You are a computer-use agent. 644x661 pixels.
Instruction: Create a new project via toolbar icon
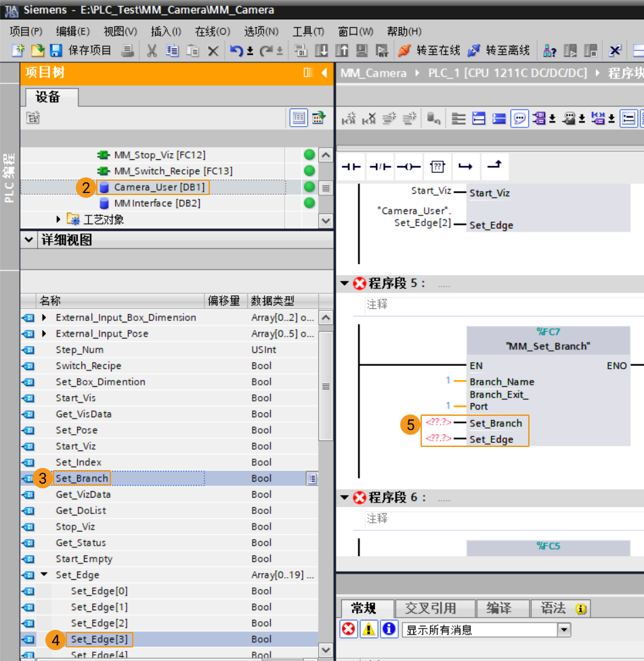tap(18, 51)
